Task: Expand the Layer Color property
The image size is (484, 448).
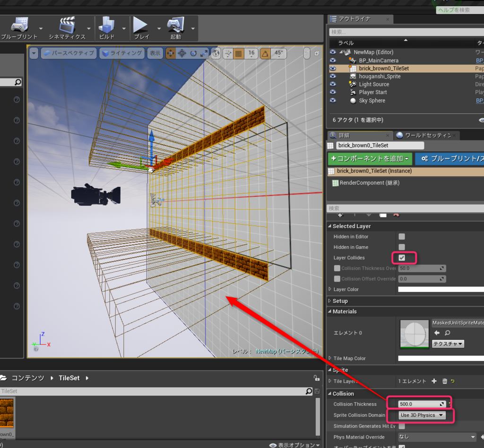Action: (x=329, y=289)
